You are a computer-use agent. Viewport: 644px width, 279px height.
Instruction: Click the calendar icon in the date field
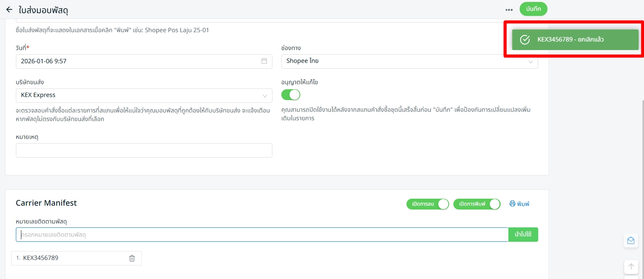pos(264,61)
